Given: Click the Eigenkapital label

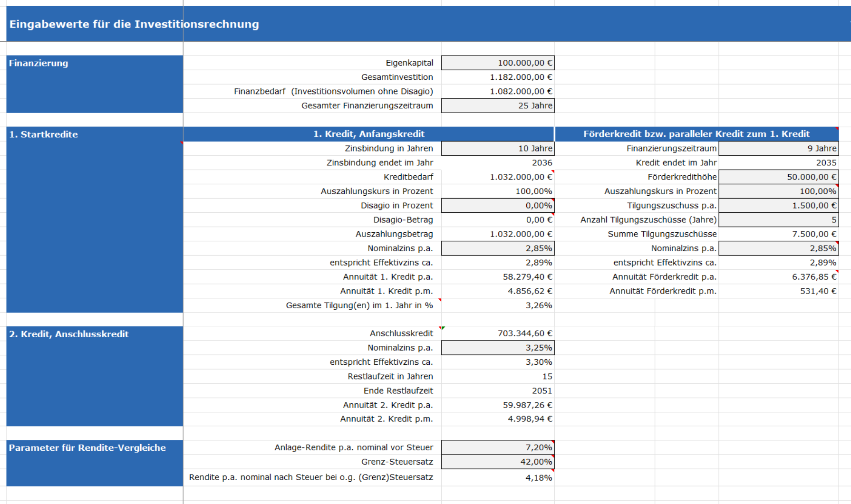Looking at the screenshot, I should [409, 63].
